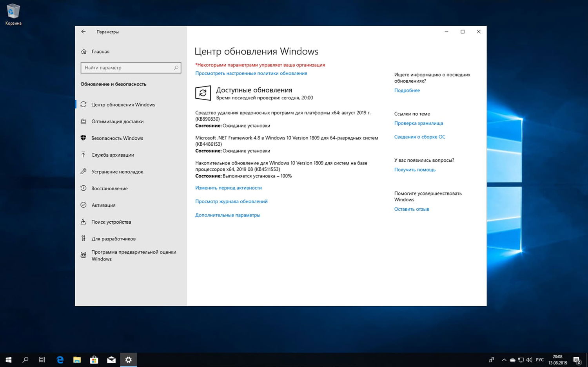Open Microsoft Store from the taskbar
Viewport: 588px width, 367px height.
pyautogui.click(x=94, y=359)
